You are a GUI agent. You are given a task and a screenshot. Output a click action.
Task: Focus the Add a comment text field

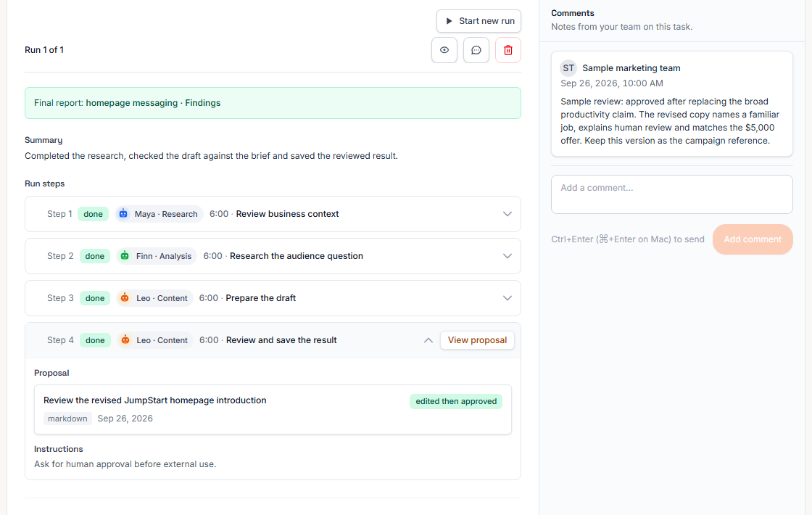pyautogui.click(x=671, y=194)
